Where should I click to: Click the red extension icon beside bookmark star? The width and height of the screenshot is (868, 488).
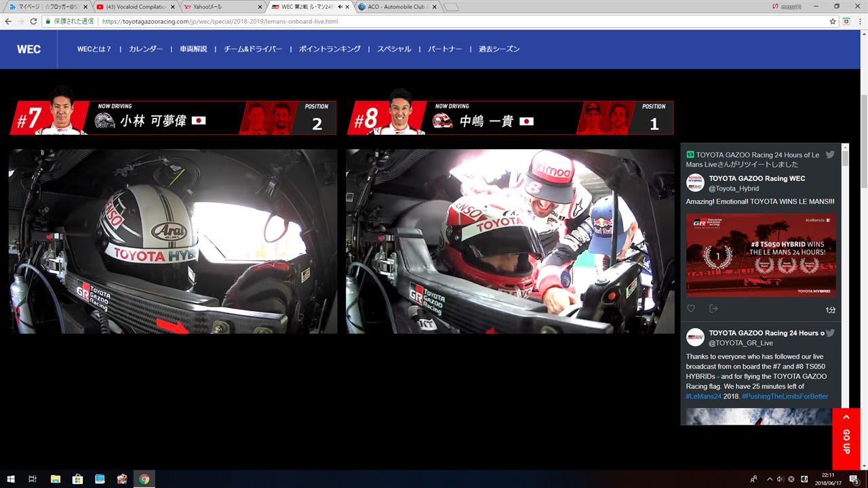(846, 21)
